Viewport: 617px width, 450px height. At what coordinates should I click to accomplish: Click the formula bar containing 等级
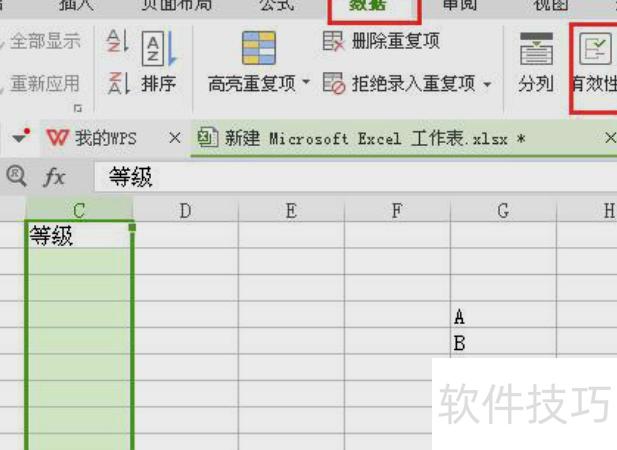tap(356, 177)
